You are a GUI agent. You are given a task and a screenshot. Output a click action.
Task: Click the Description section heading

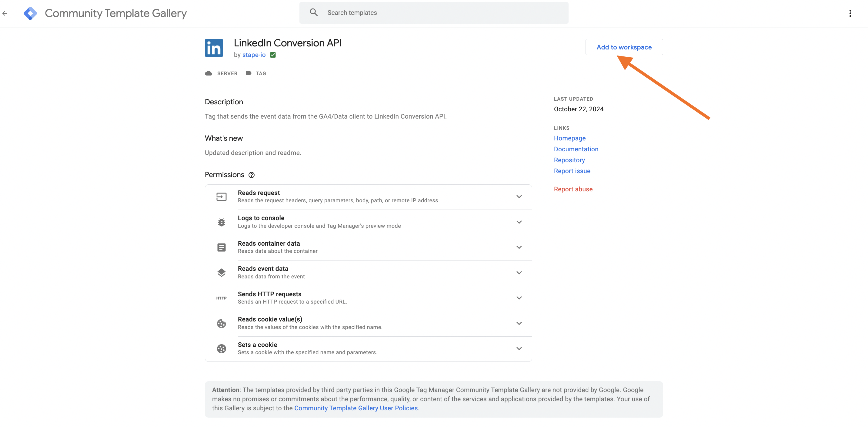[x=224, y=102]
